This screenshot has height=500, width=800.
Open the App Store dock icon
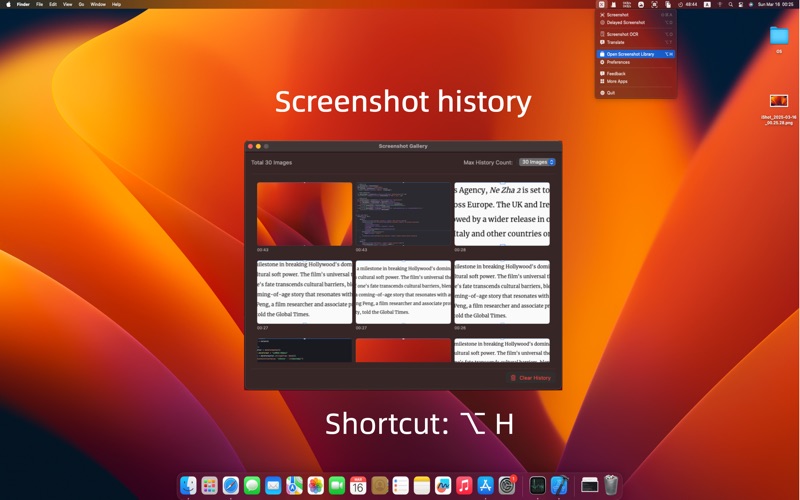click(x=486, y=486)
